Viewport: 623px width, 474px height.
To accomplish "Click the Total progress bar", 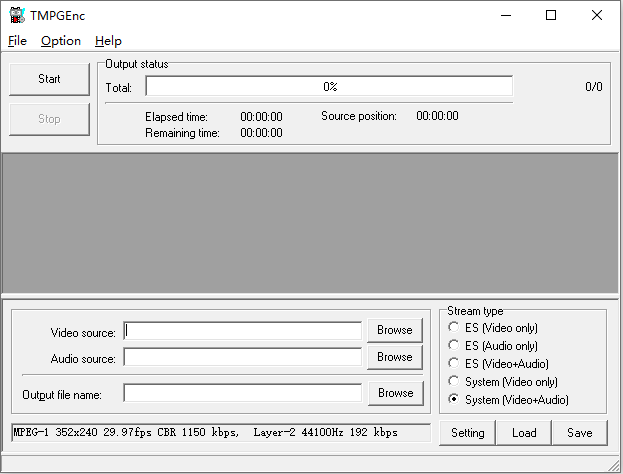I will tap(329, 86).
